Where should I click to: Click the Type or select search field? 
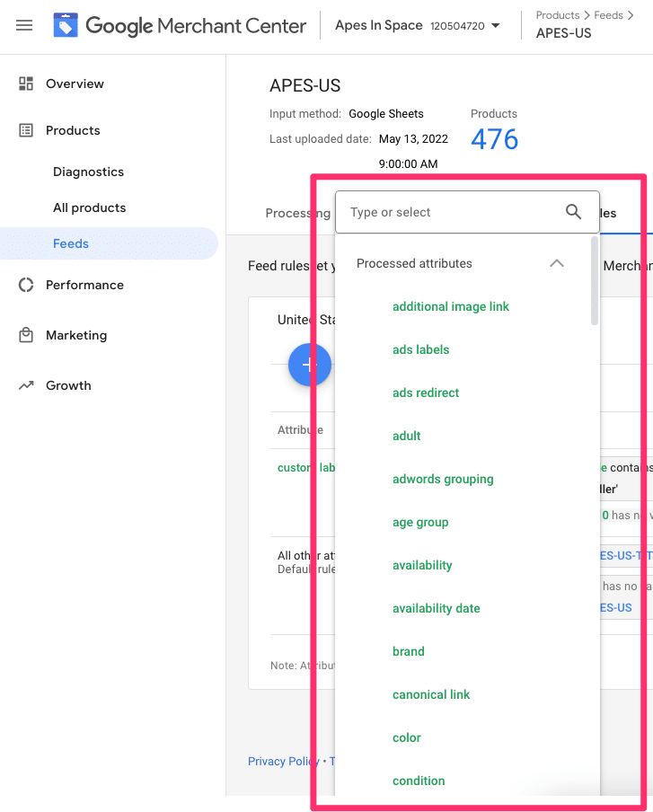[x=449, y=212]
